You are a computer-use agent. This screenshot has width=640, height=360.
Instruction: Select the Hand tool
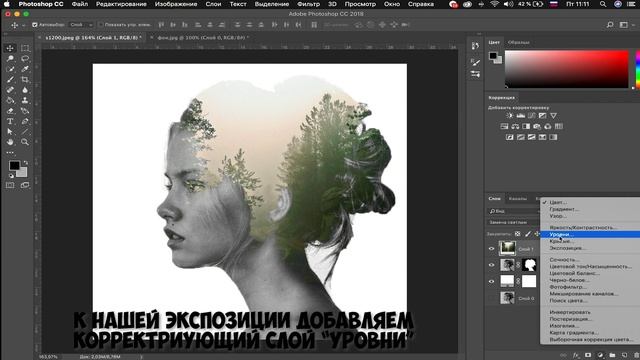[x=10, y=142]
